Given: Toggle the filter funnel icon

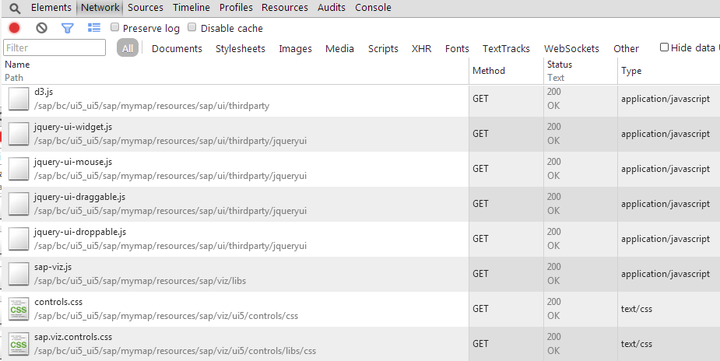Looking at the screenshot, I should point(68,28).
